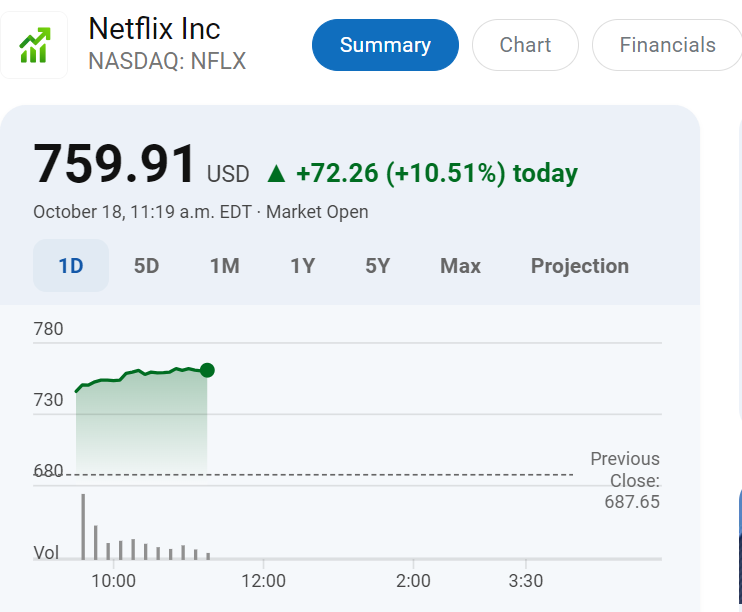Select the 5D time range
Screen dimensions: 742x612
click(x=147, y=266)
